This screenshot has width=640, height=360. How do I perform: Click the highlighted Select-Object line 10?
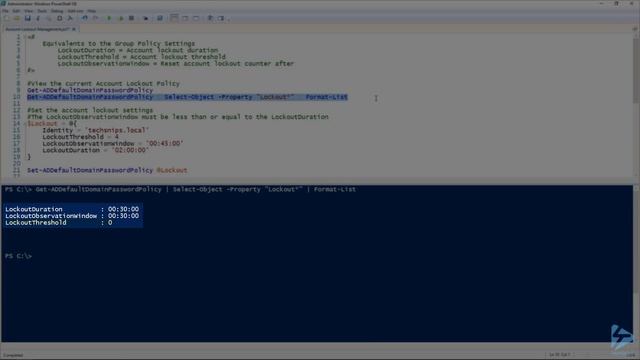pyautogui.click(x=187, y=97)
